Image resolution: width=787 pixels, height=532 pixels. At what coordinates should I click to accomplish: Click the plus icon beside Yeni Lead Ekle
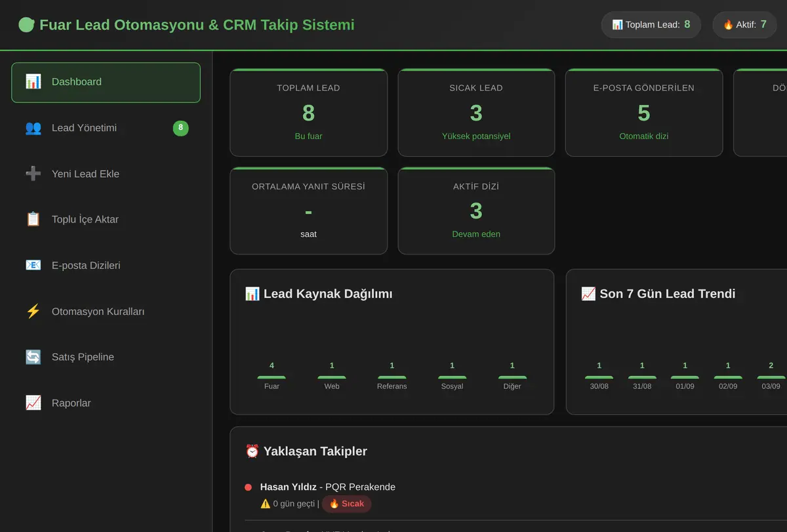[x=33, y=174]
